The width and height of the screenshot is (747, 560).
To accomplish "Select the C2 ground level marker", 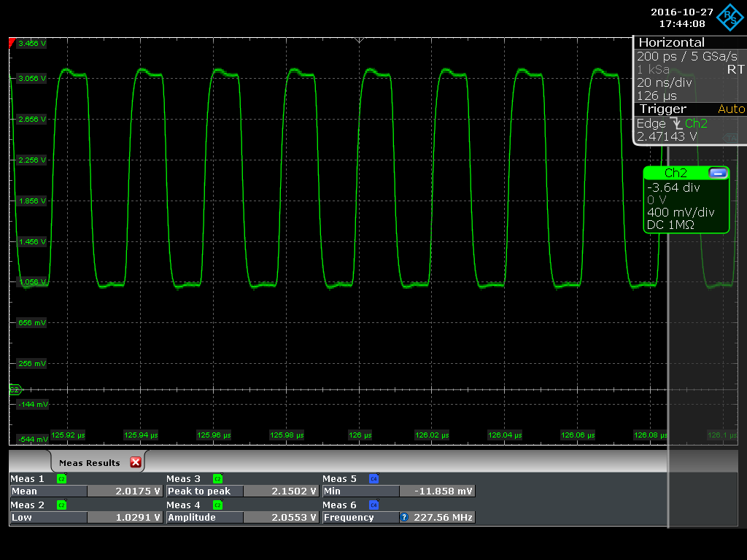I will coord(15,390).
